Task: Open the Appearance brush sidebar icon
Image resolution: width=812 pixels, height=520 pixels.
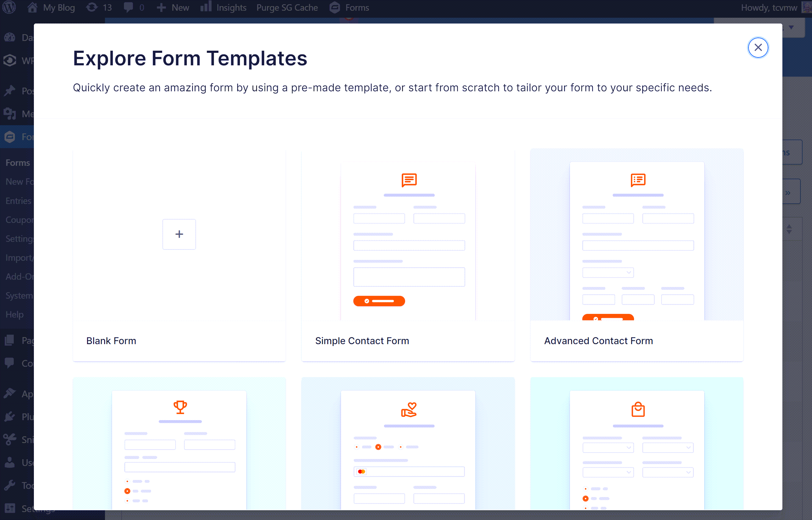Action: coord(10,393)
